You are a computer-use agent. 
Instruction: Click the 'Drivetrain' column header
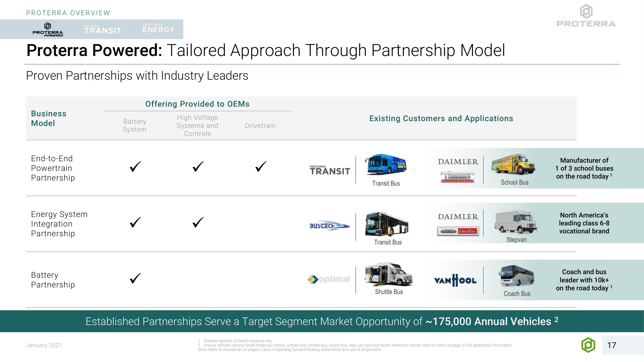point(260,126)
